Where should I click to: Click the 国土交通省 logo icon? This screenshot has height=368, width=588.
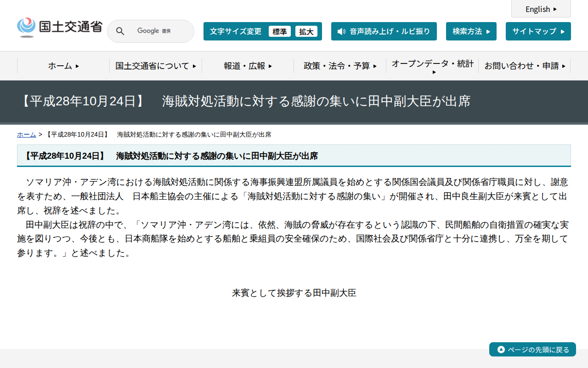click(26, 27)
